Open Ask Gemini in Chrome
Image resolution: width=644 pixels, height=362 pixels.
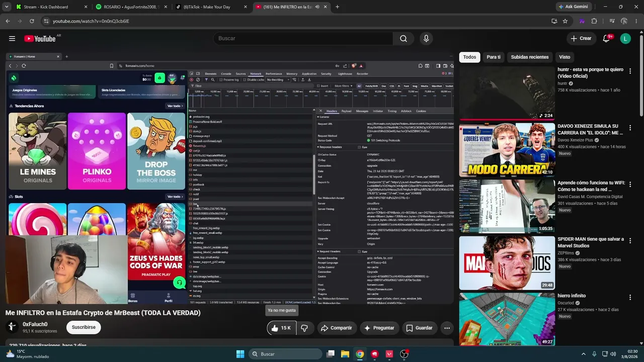tap(573, 7)
